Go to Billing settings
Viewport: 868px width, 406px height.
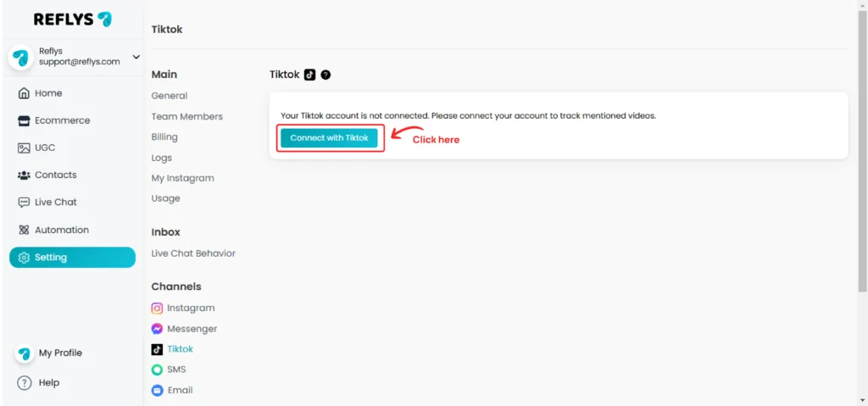(x=164, y=136)
